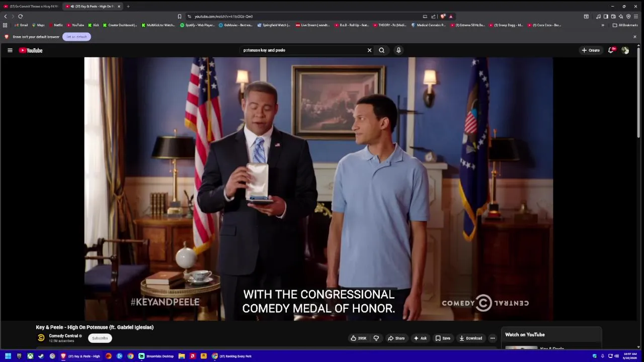Open the YouTube guide hamburger menu
Viewport: 644px width, 362px height.
10,50
